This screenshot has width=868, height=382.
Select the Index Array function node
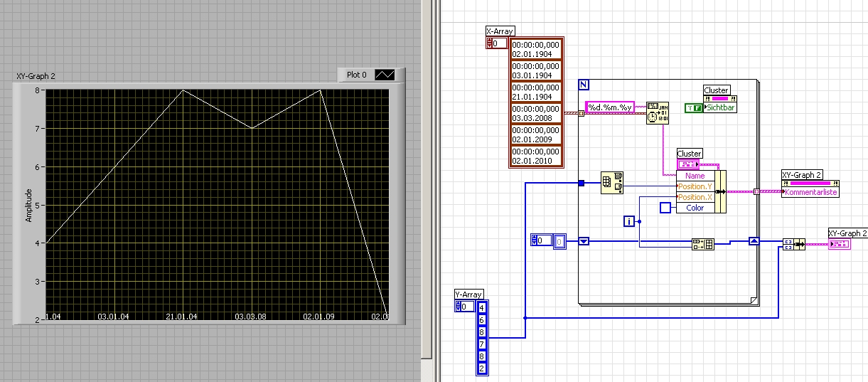611,183
